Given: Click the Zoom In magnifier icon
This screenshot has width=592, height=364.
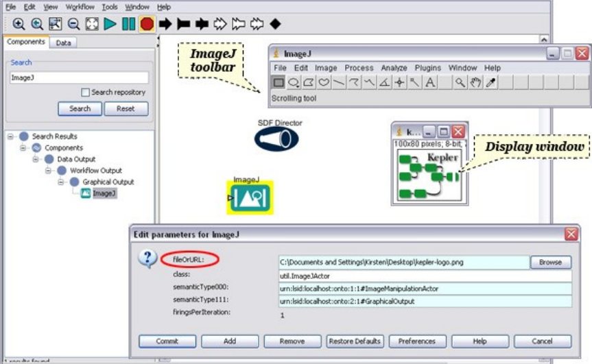Looking at the screenshot, I should point(19,24).
